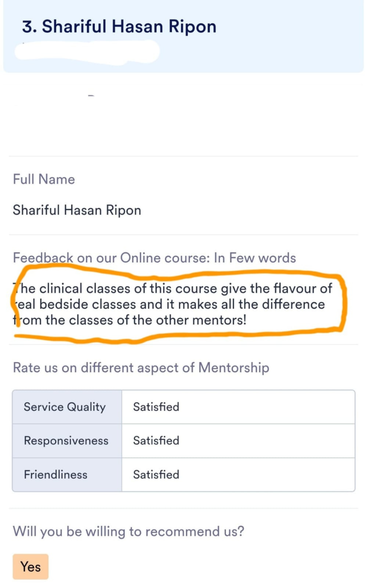Image resolution: width=367 pixels, height=588 pixels.
Task: Click 'Will you be willing to recommend us?'
Action: click(129, 532)
